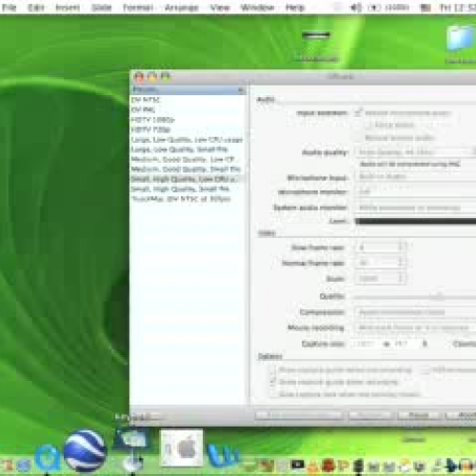Open the Help menu

tap(295, 8)
